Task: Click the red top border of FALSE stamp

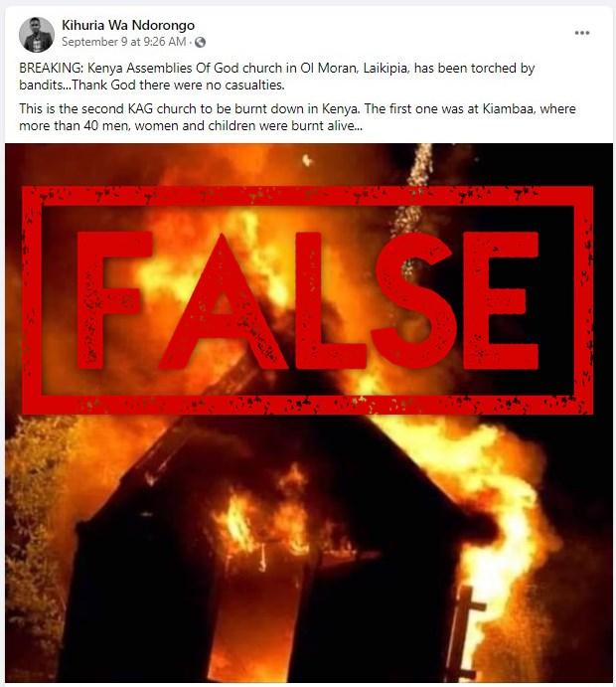Action: (307, 196)
